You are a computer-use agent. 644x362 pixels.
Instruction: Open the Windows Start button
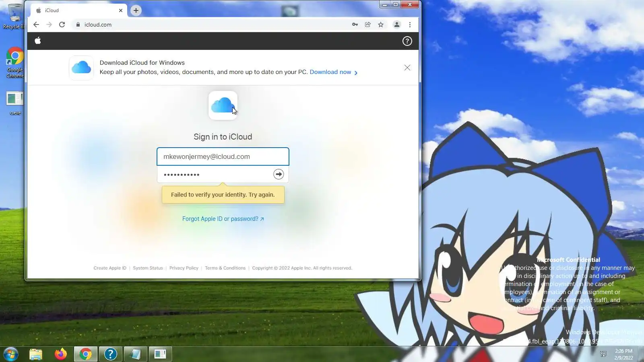click(x=11, y=354)
